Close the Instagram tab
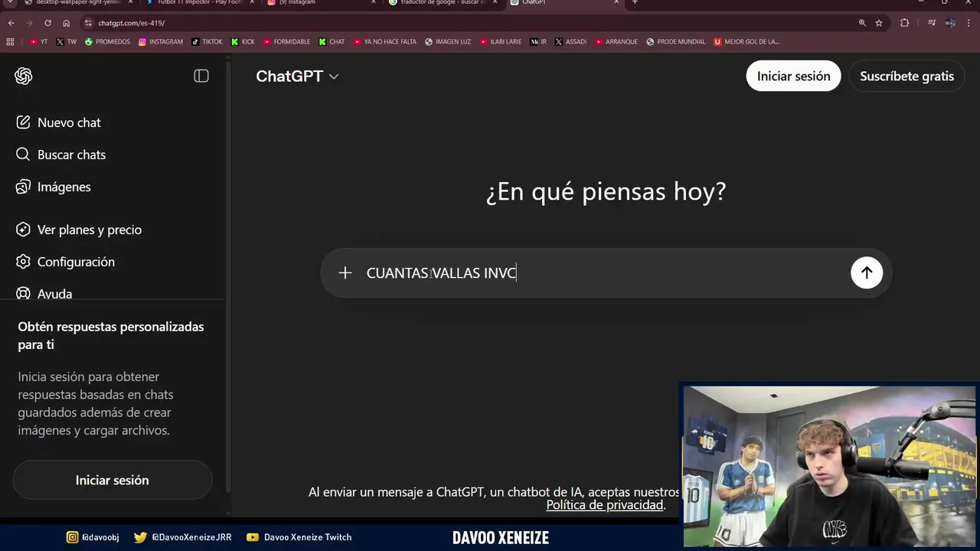The width and height of the screenshot is (980, 551). click(374, 2)
